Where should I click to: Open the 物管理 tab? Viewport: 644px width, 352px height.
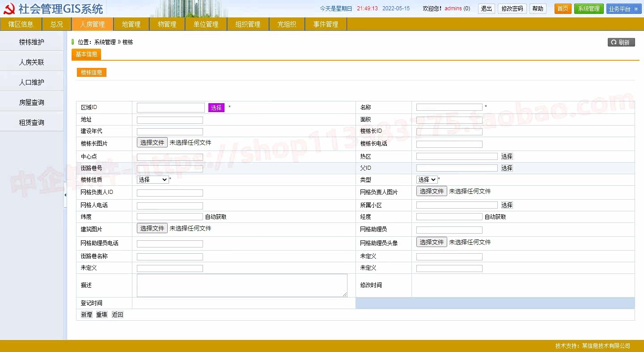point(167,24)
